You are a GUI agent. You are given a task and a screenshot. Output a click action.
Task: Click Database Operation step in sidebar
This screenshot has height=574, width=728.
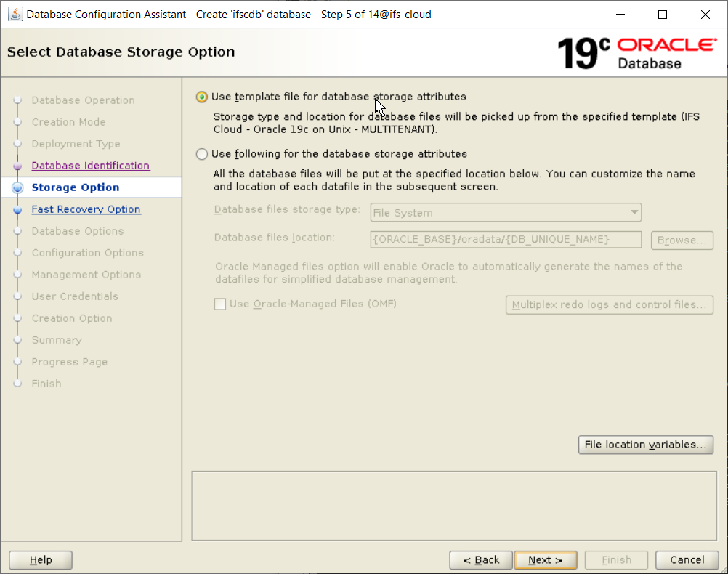(x=83, y=100)
